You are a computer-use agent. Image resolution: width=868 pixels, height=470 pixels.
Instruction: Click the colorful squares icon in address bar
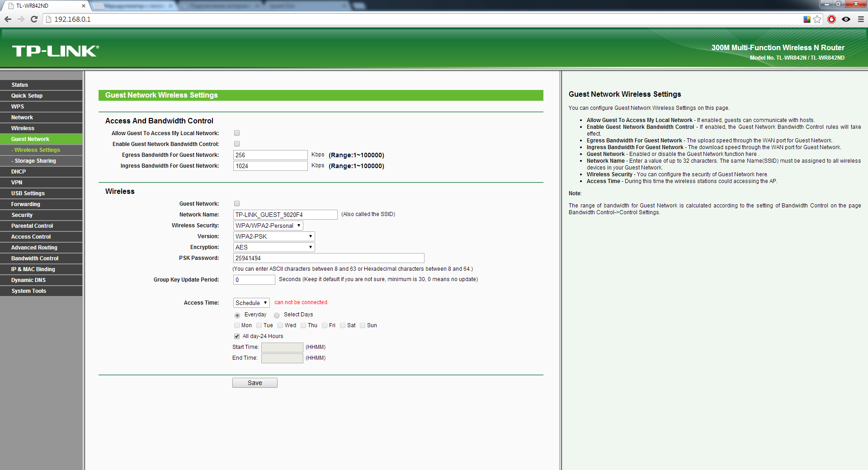(807, 19)
